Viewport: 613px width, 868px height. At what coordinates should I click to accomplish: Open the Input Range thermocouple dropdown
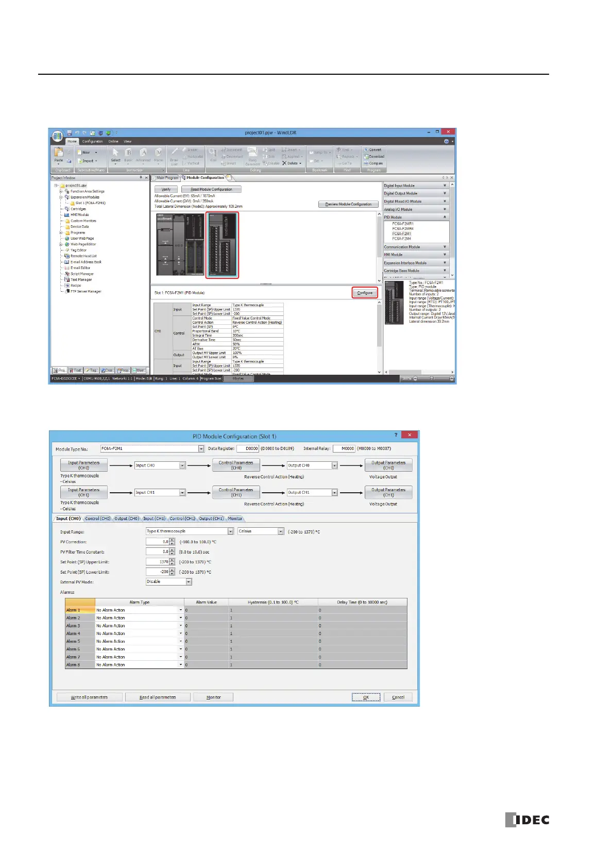point(231,531)
